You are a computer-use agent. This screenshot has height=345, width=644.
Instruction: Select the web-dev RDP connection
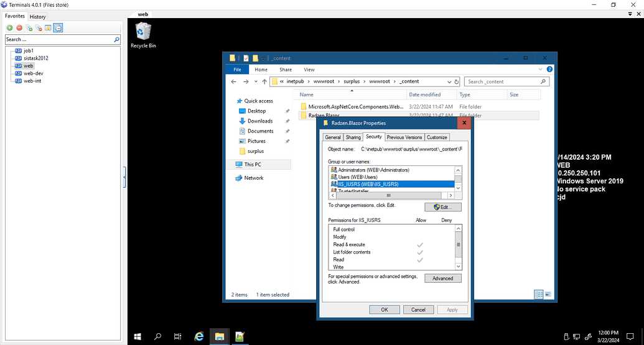point(33,73)
